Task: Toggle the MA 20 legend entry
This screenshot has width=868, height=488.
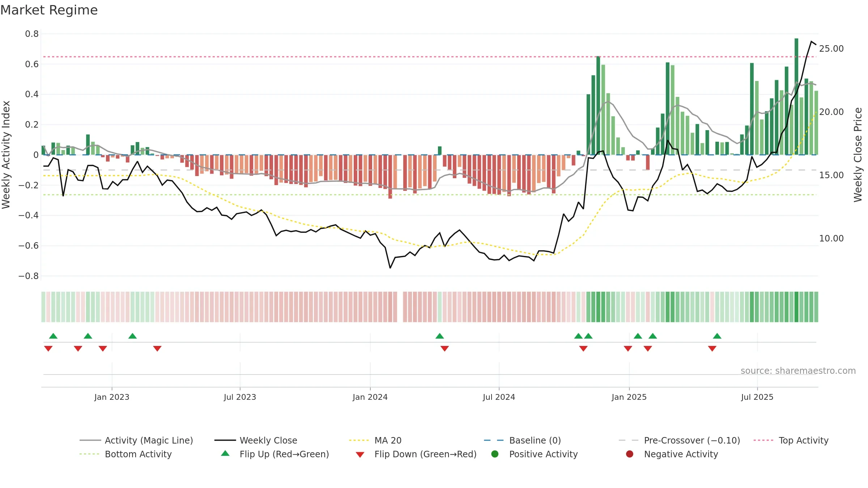Action: pos(375,440)
